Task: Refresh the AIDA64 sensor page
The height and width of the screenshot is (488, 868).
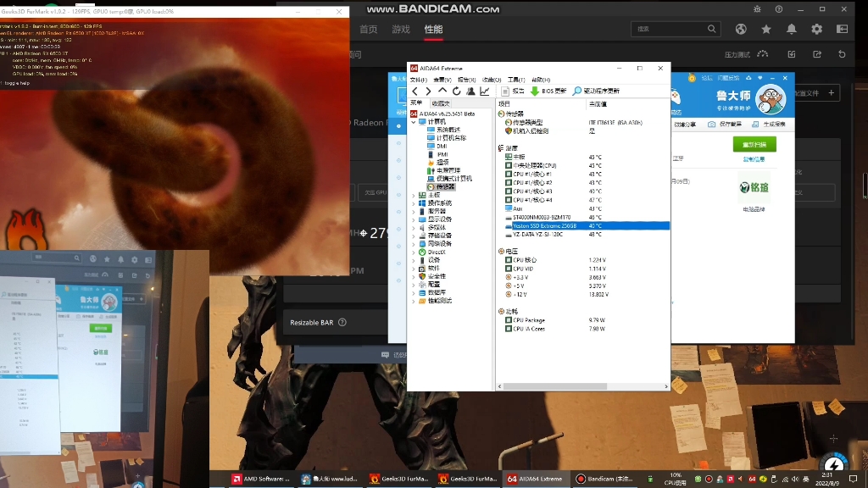Action: [x=456, y=91]
